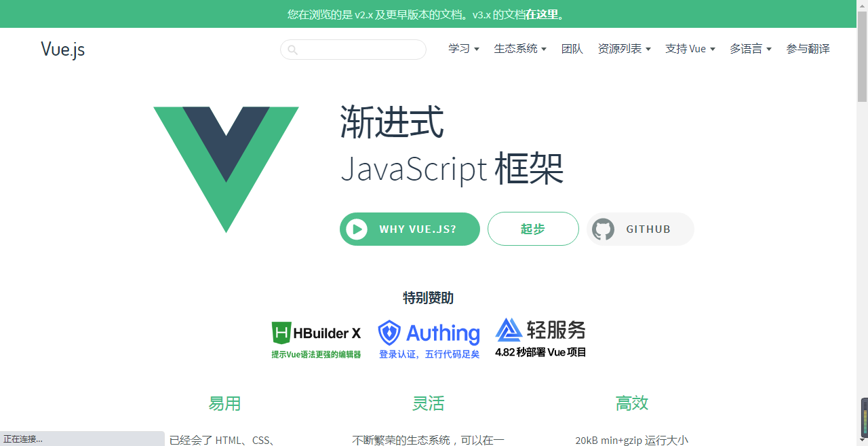Expand the 资源列表 dropdown menu
Image resolution: width=868 pixels, height=446 pixels.
point(624,49)
